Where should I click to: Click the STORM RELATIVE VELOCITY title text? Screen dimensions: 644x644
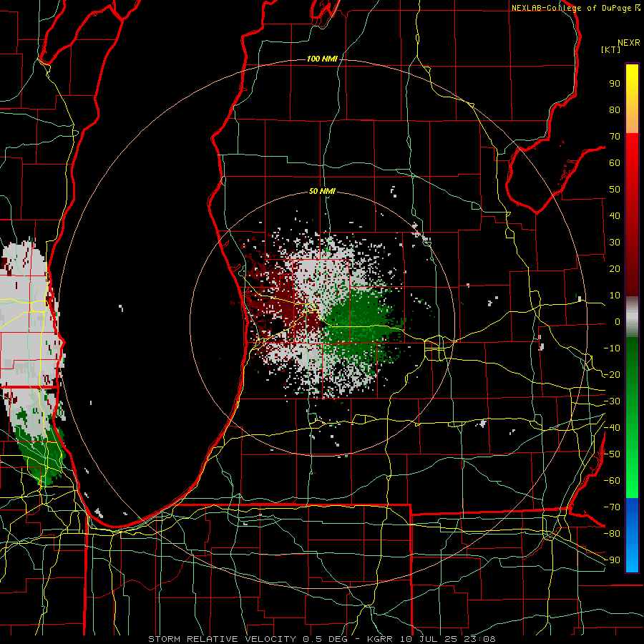(222, 639)
